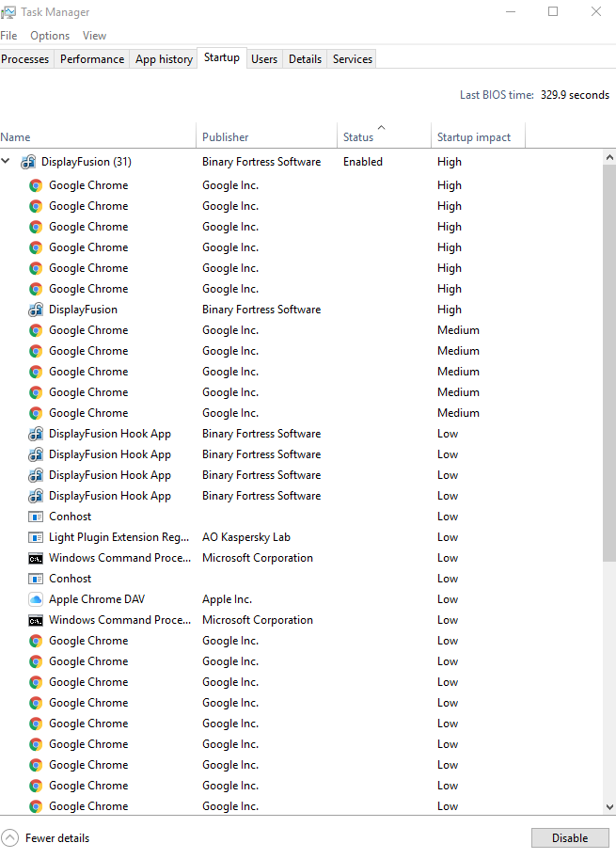Select the 'Apple Chrome DAV' row name
616x859 pixels.
point(97,599)
